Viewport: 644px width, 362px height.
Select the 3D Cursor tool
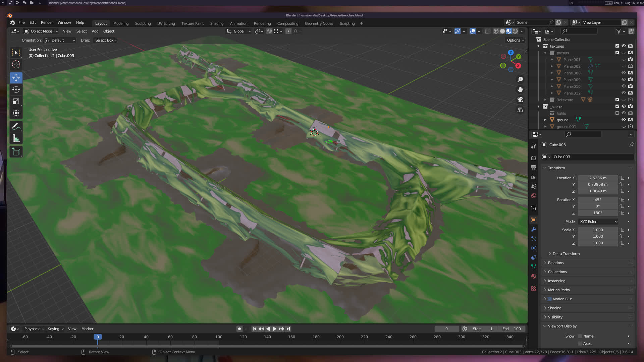tap(16, 64)
